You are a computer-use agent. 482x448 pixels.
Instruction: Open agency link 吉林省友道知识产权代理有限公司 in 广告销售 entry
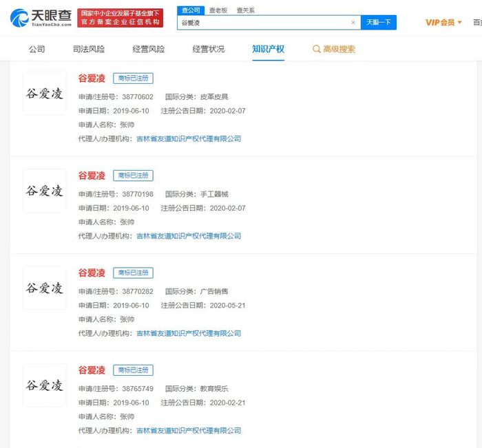point(189,333)
